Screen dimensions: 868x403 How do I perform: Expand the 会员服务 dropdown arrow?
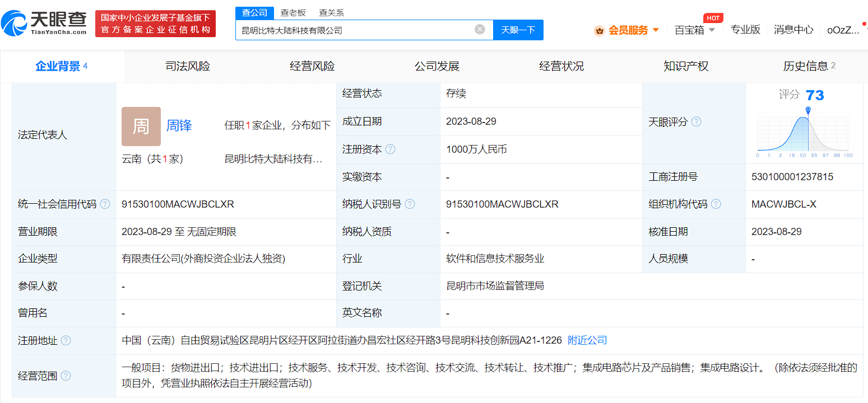point(656,30)
